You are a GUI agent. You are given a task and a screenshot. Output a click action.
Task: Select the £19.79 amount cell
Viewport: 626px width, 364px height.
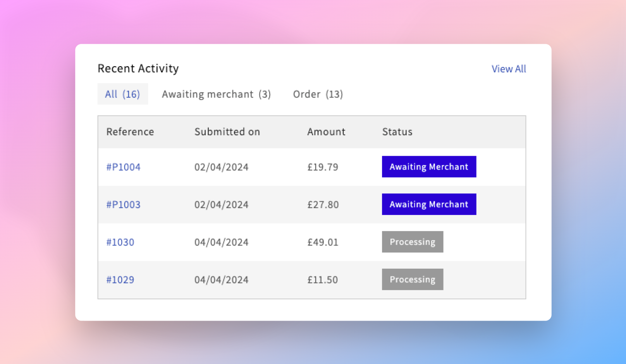[x=323, y=167]
